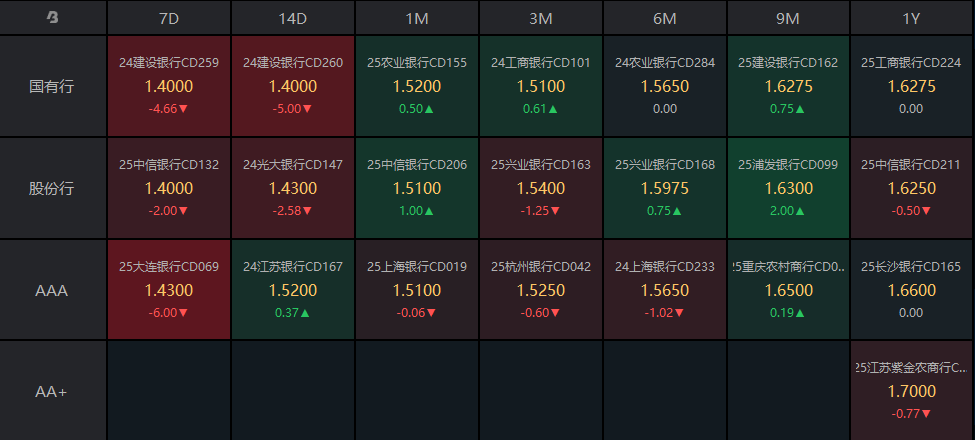Click the AAA rating row label
The image size is (975, 440).
[53, 290]
